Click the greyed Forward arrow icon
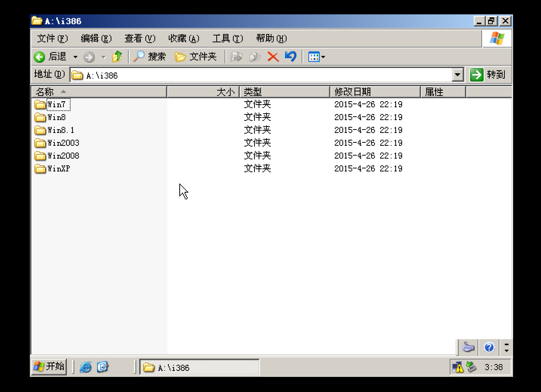The width and height of the screenshot is (541, 392). pos(89,57)
